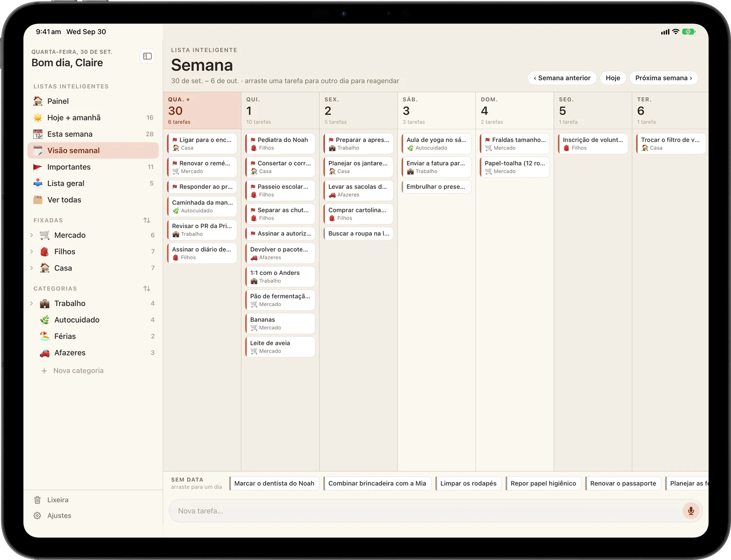
Task: Select the Esta semana calendar icon
Action: coord(38,134)
